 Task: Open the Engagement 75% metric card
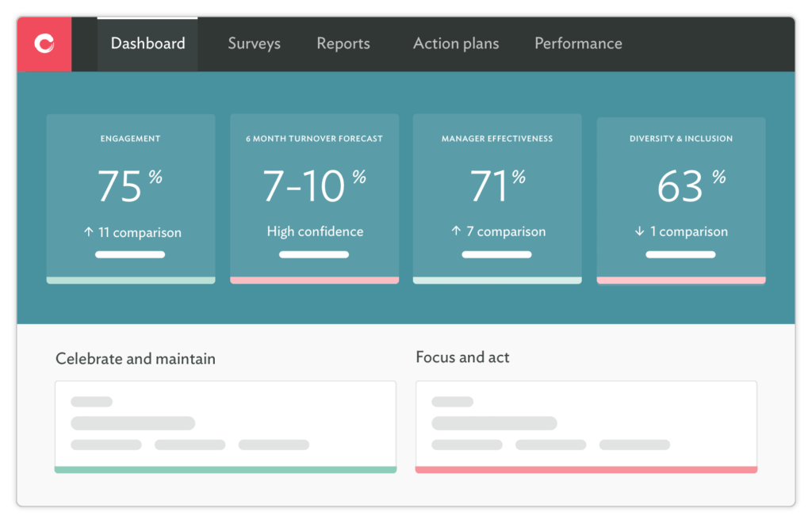pyautogui.click(x=131, y=198)
